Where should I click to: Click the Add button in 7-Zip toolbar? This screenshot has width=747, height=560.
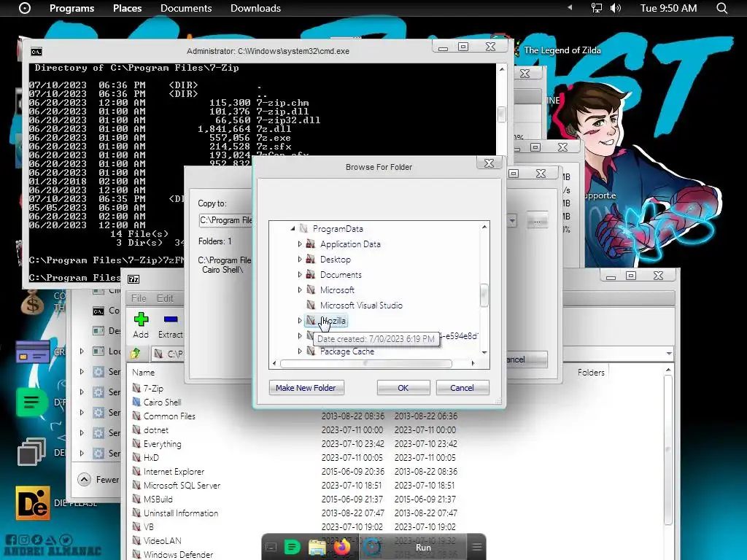click(x=141, y=326)
